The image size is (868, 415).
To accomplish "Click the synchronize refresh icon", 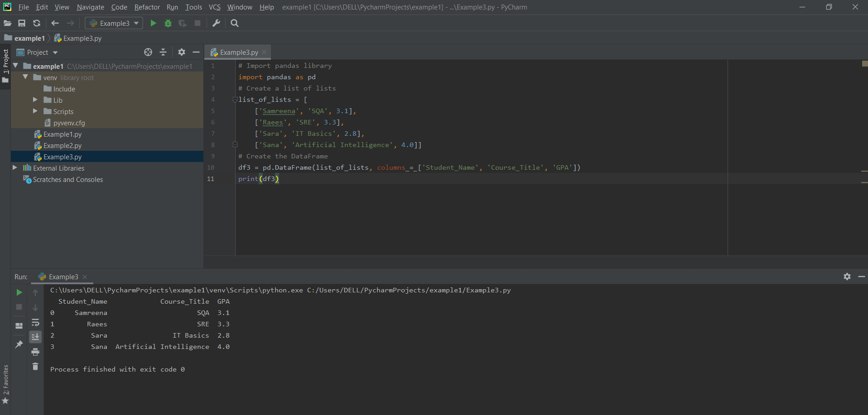I will click(37, 23).
